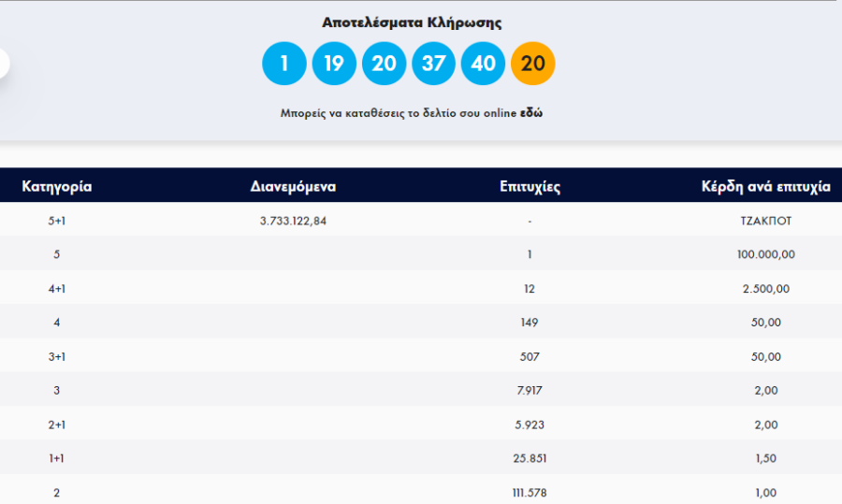Click the blue number 1 ball
Image resolution: width=842 pixels, height=504 pixels.
click(x=284, y=64)
